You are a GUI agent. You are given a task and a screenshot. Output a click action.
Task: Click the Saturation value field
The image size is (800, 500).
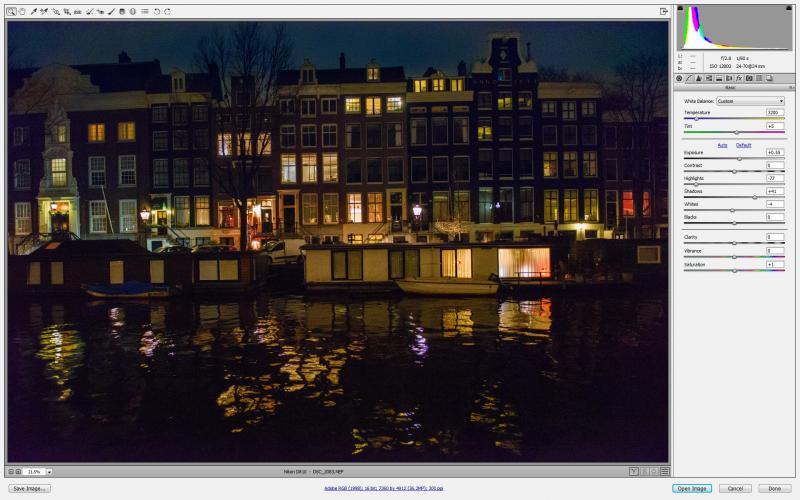[x=774, y=264]
